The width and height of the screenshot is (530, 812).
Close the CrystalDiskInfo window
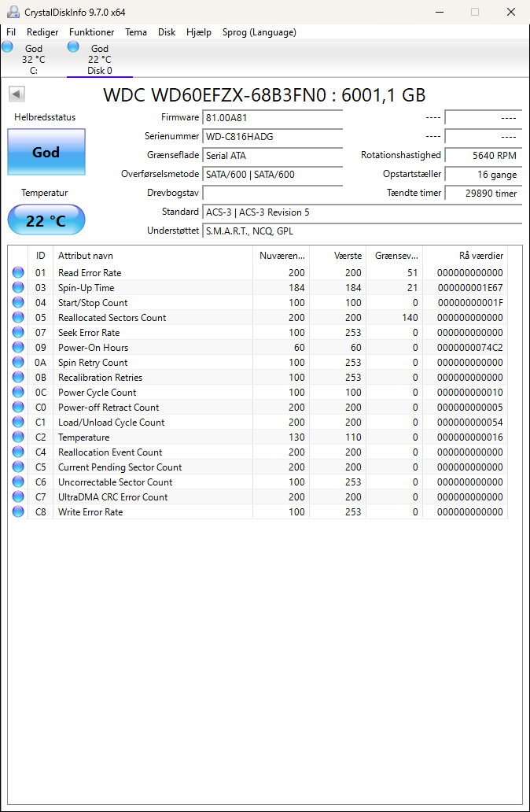(511, 12)
